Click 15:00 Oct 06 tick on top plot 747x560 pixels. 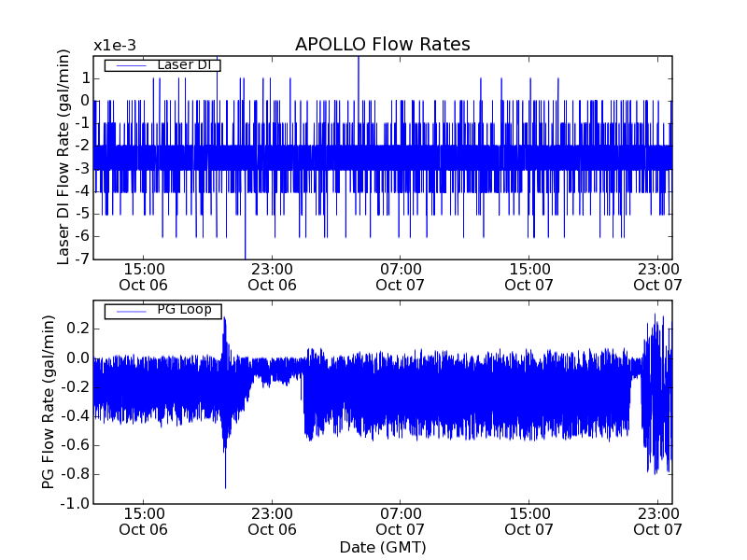[144, 276]
